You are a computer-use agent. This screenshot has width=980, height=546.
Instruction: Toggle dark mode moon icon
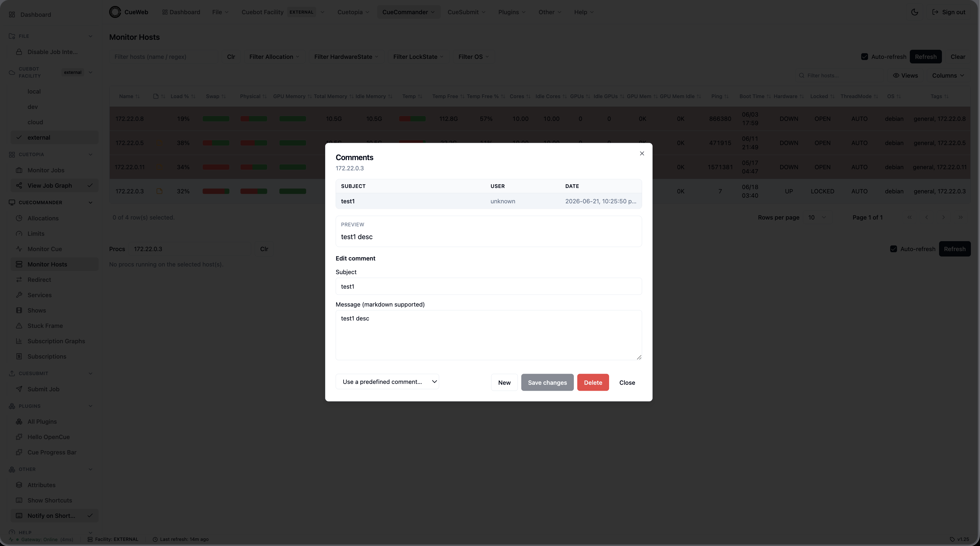pyautogui.click(x=915, y=12)
